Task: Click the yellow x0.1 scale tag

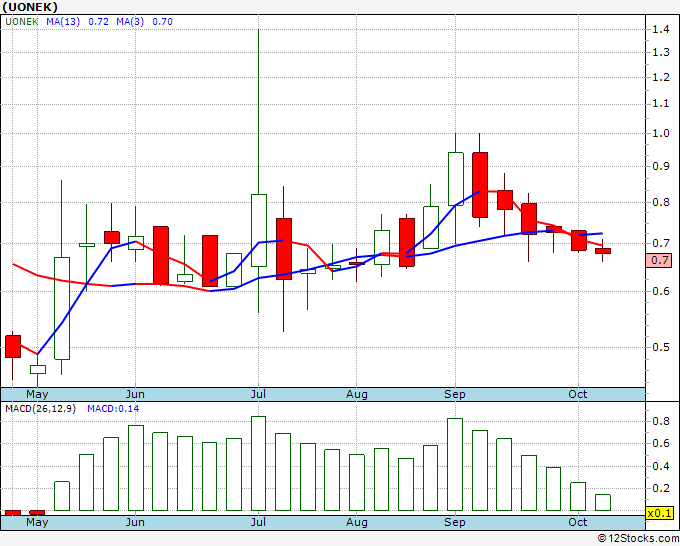Action: point(659,513)
